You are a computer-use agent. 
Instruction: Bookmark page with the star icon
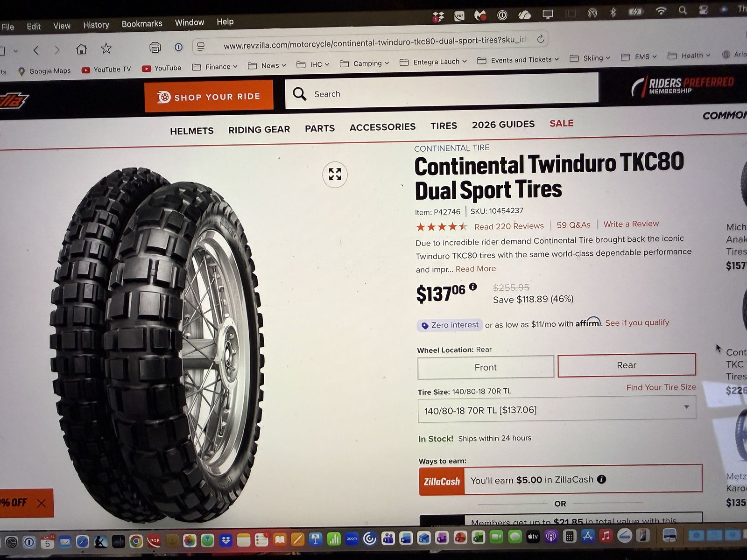(x=106, y=49)
